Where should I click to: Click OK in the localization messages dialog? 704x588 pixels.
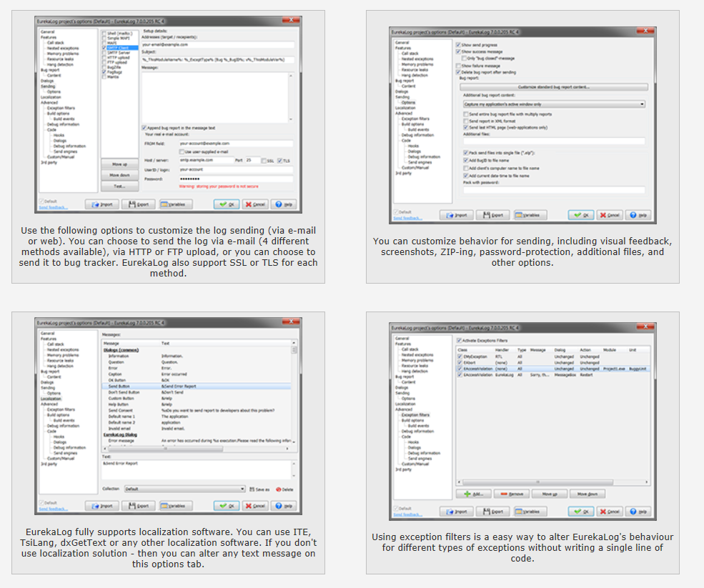click(x=227, y=506)
